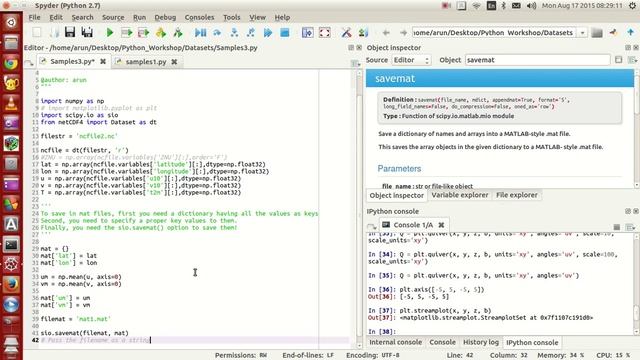The height and width of the screenshot is (360, 640).
Task: Open the Editor pane options menu icon
Action: click(355, 63)
